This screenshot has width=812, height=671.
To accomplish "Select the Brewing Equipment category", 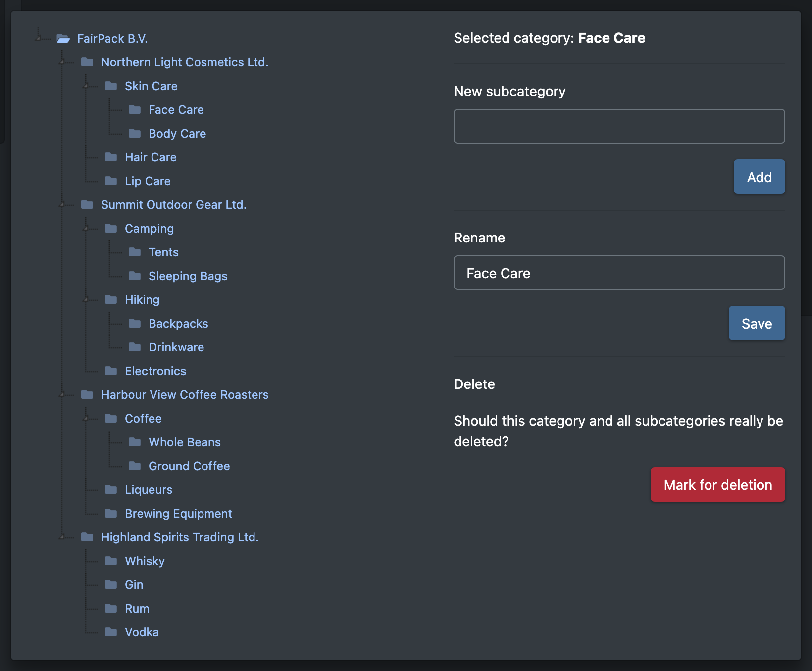I will [x=178, y=513].
